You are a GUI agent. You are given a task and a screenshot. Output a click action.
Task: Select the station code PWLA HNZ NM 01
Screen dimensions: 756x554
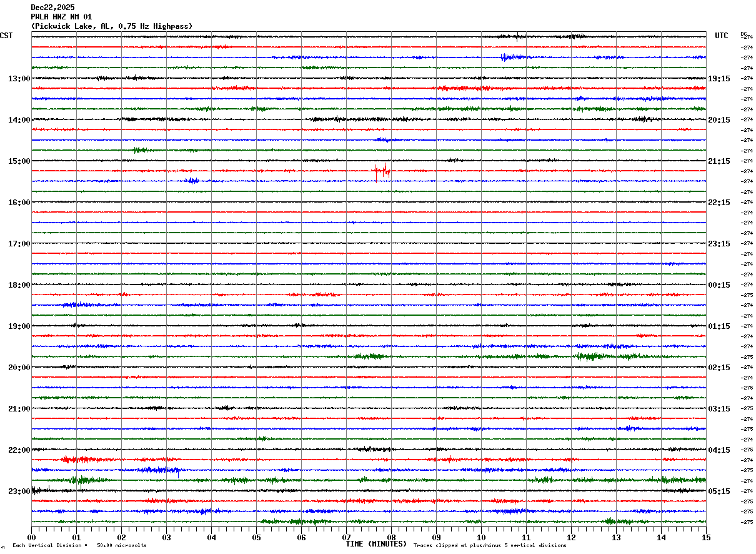(x=61, y=17)
